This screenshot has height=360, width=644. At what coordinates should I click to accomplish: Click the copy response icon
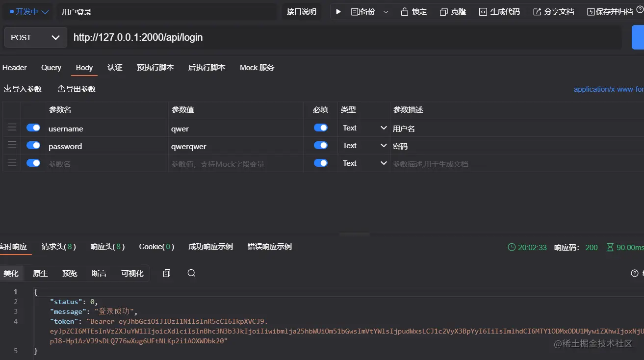pyautogui.click(x=167, y=273)
